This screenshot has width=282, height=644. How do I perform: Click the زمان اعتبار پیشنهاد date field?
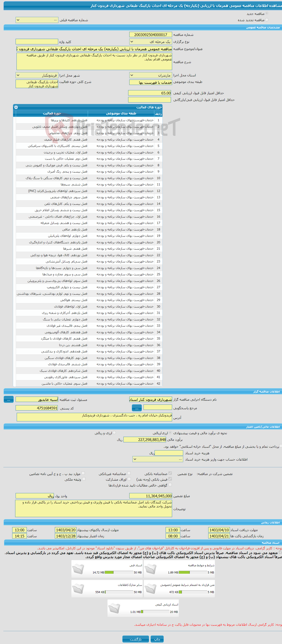coord(66,536)
